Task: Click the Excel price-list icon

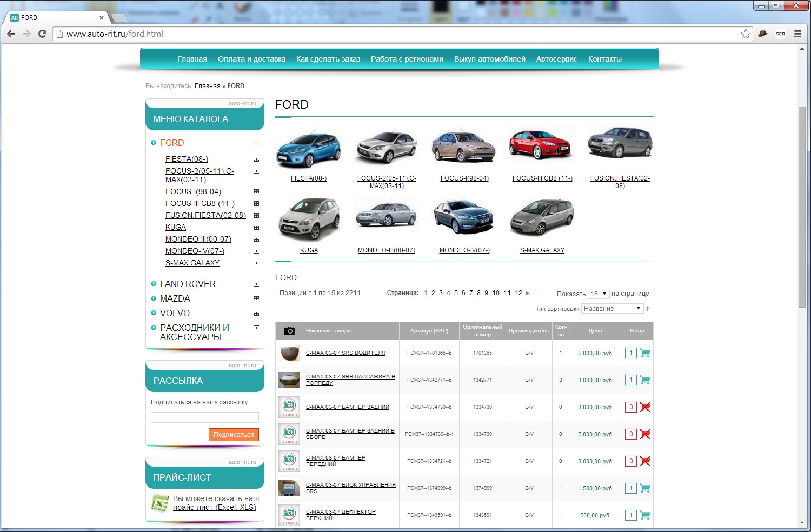Action: click(160, 503)
